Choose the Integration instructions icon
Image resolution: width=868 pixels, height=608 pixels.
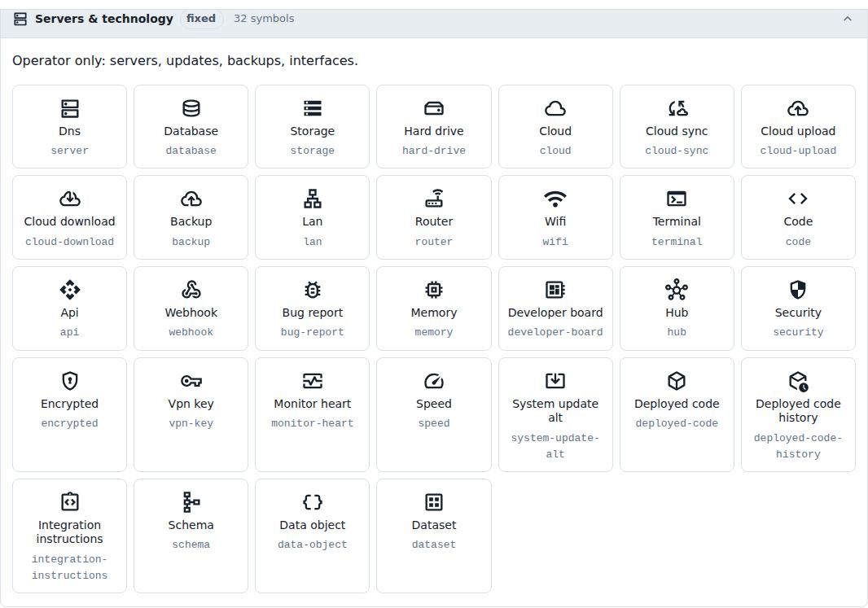(70, 501)
